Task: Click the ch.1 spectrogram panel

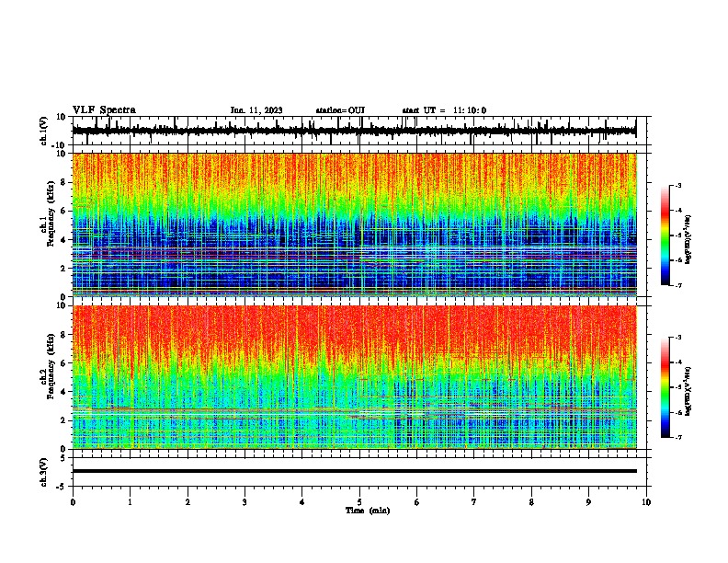Action: coord(354,224)
